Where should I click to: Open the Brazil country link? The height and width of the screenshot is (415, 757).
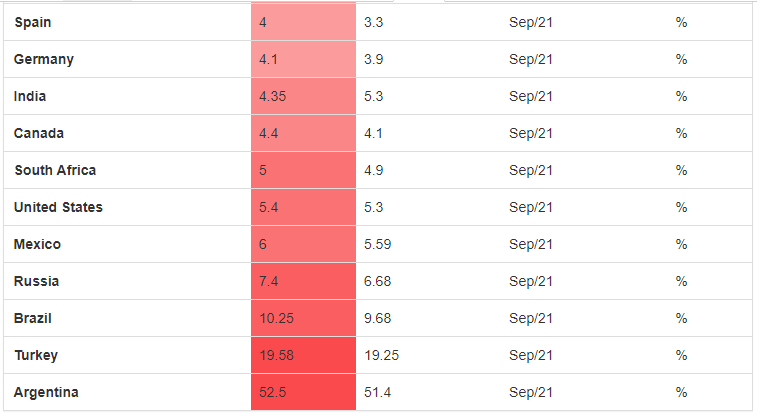point(33,318)
